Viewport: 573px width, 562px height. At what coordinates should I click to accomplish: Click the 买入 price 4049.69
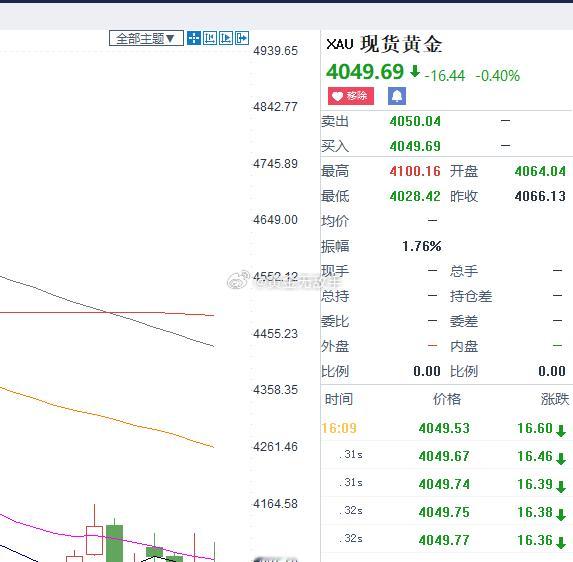pos(415,146)
